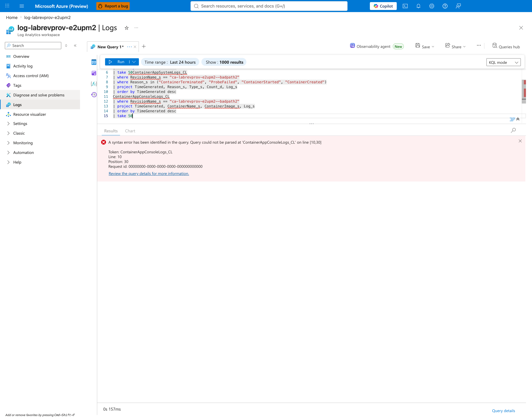Open the Azure portal apps grid icon
Viewport: 532px width, 418px height.
pyautogui.click(x=7, y=6)
